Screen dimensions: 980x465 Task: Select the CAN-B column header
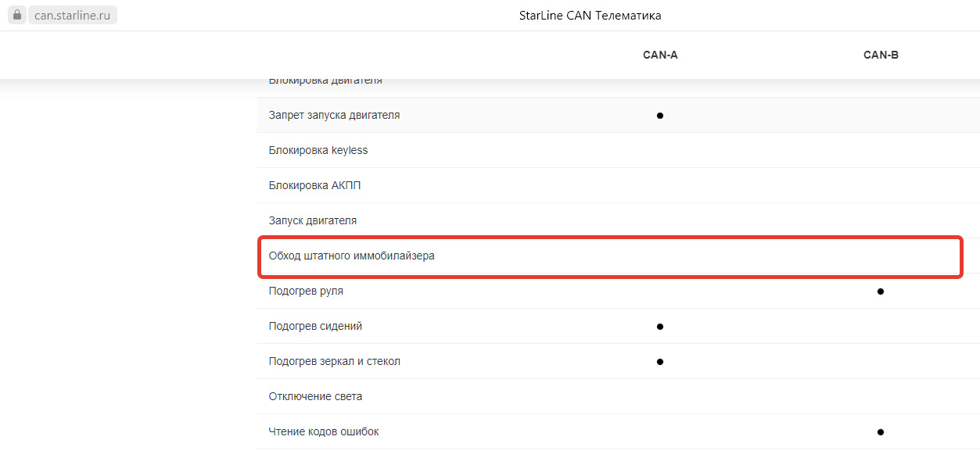coord(881,55)
